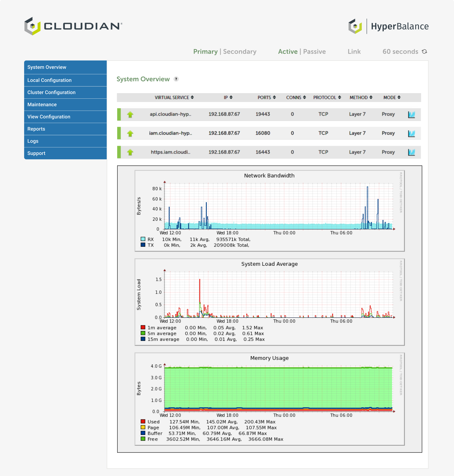Click green up arrow for api.cloudian-hyp service

coord(130,115)
